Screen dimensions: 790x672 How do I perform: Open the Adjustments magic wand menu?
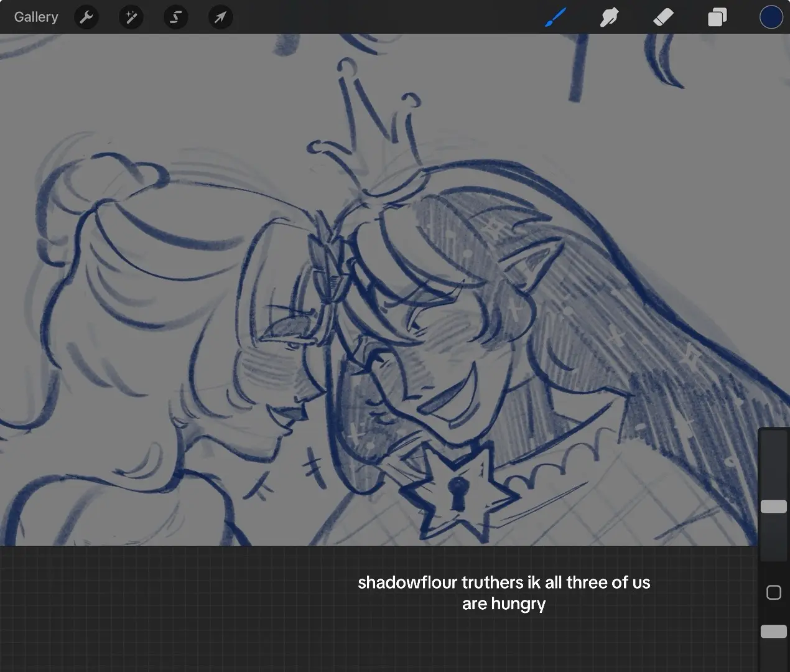(131, 17)
